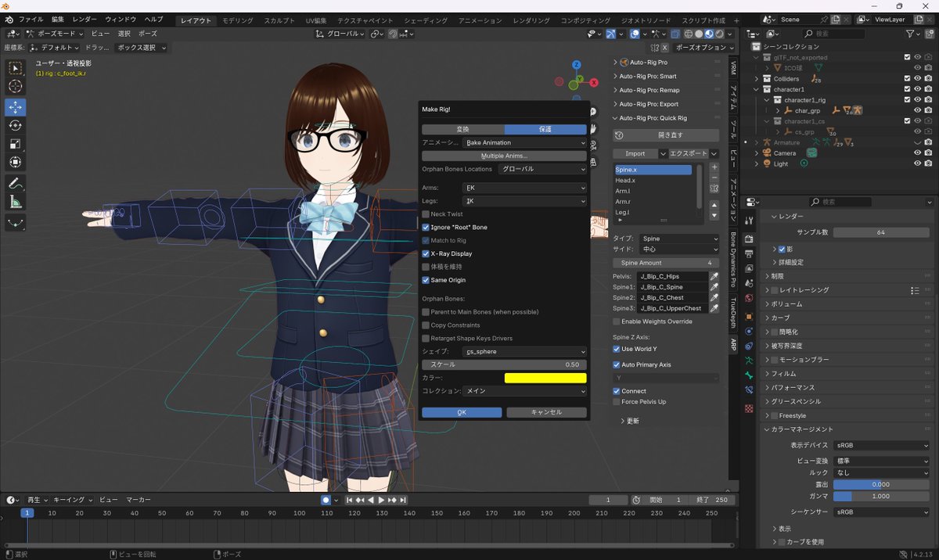Activate the 3D Cursor tool
The image size is (939, 560).
[16, 87]
